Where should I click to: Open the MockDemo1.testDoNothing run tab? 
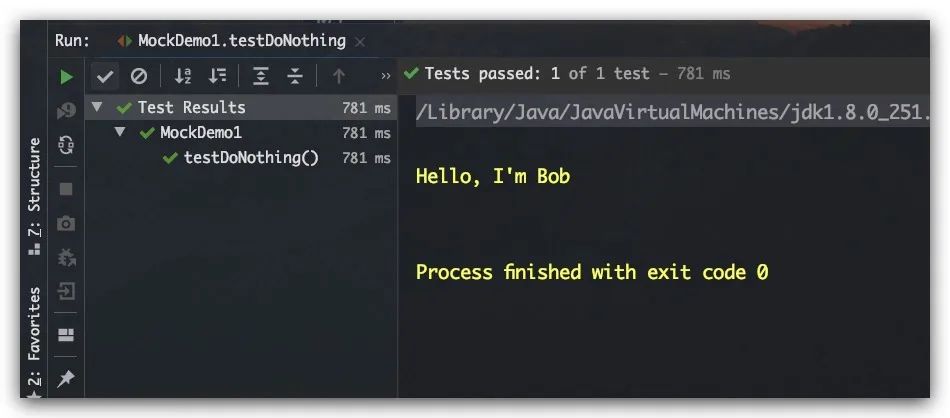[x=231, y=41]
